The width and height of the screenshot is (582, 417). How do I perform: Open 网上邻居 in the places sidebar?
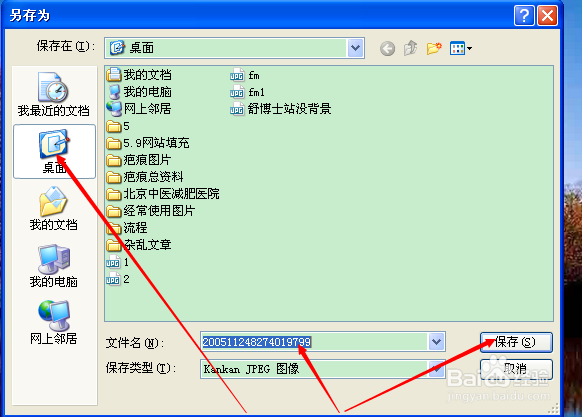(x=53, y=323)
